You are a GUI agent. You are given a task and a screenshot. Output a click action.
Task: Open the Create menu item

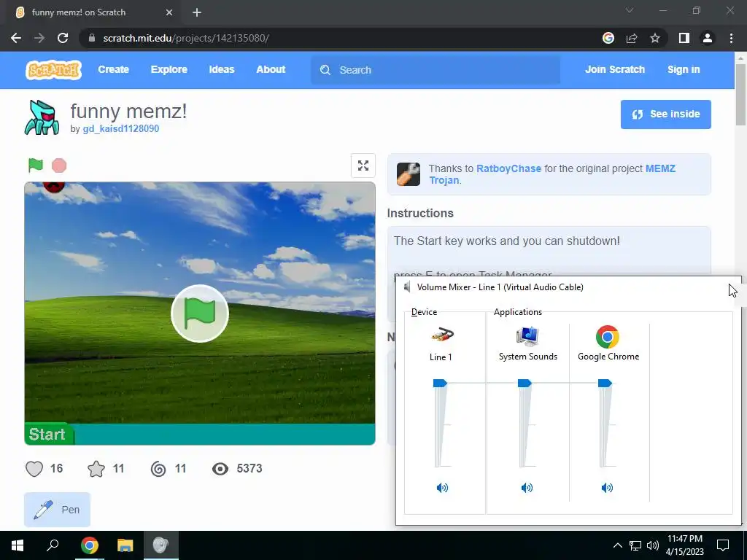coord(113,69)
